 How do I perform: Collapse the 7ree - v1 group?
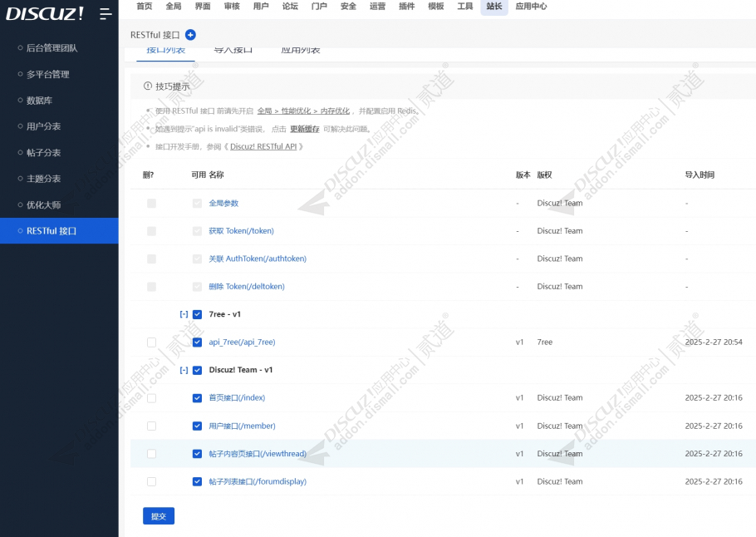click(x=184, y=314)
